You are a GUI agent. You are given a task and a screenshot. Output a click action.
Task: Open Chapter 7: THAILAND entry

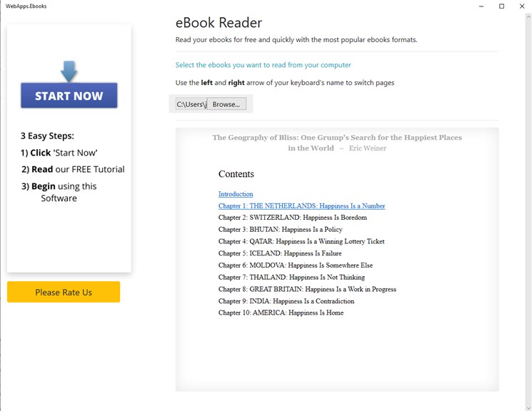[291, 277]
